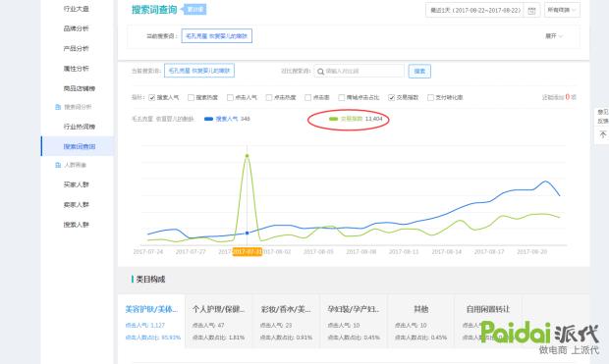The height and width of the screenshot is (364, 609).
Task: Click the blue badge next to 搜索词查询 title
Action: tap(194, 10)
